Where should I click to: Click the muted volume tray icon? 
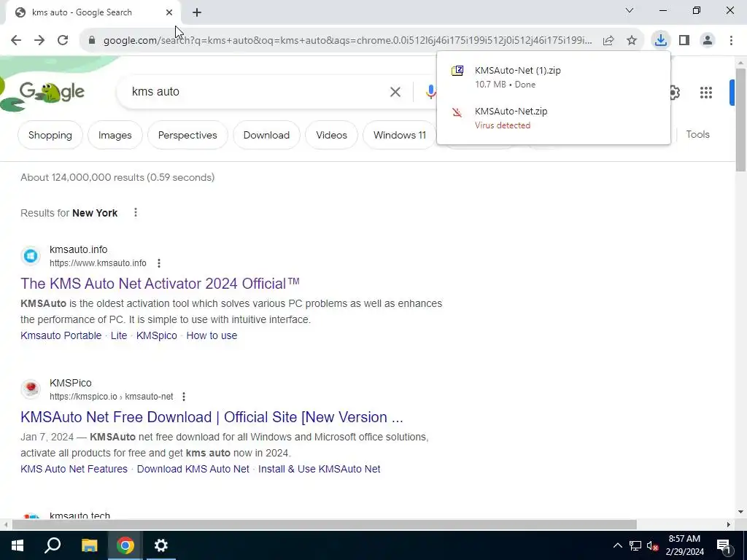coord(652,545)
